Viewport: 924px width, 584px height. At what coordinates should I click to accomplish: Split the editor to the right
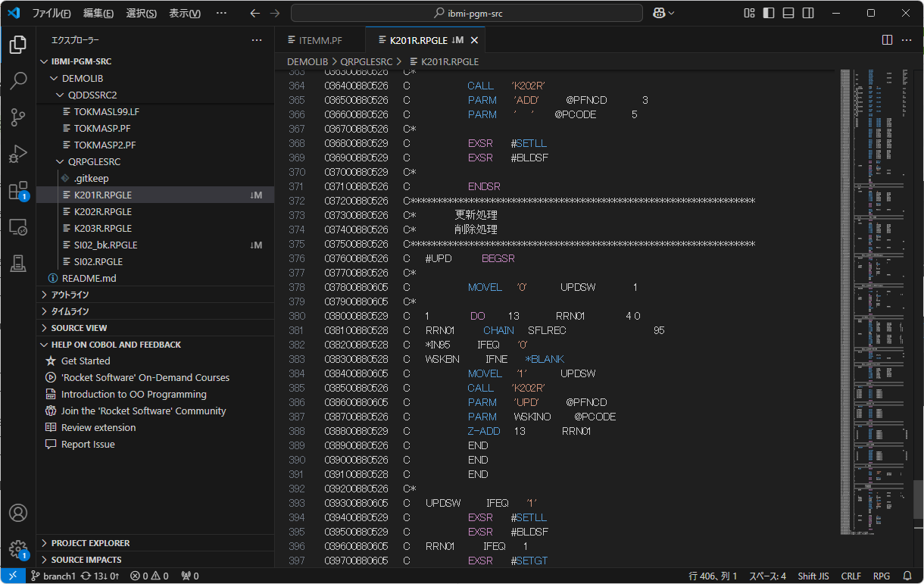(x=887, y=40)
